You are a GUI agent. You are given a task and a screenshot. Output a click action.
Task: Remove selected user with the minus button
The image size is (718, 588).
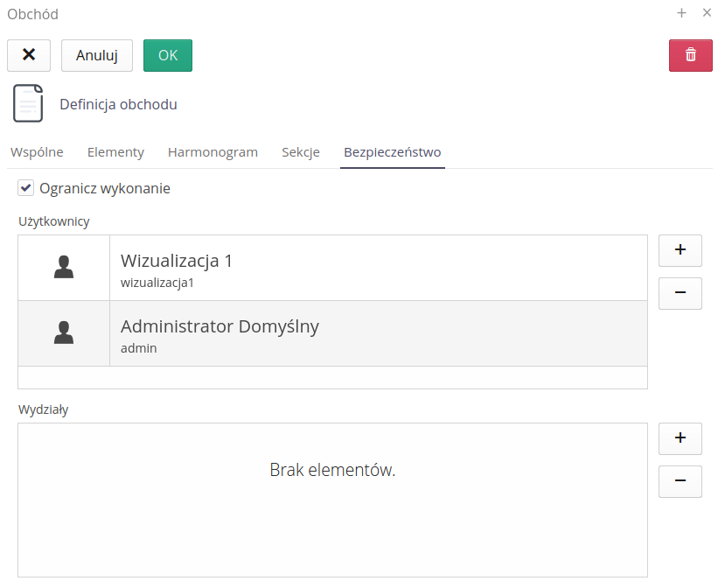(680, 293)
